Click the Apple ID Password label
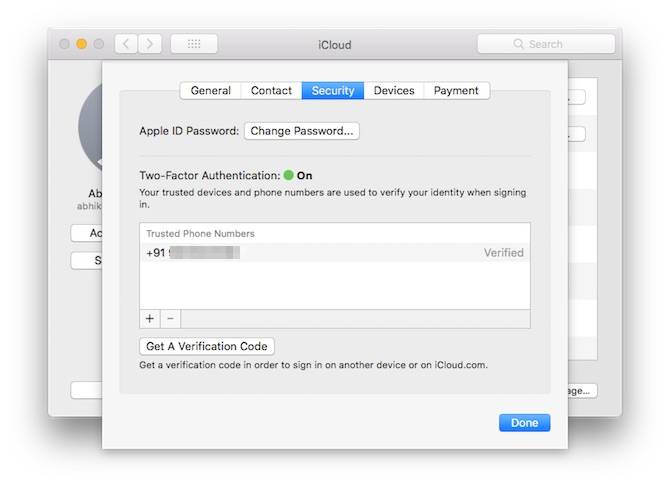The width and height of the screenshot is (670, 485). pos(189,131)
